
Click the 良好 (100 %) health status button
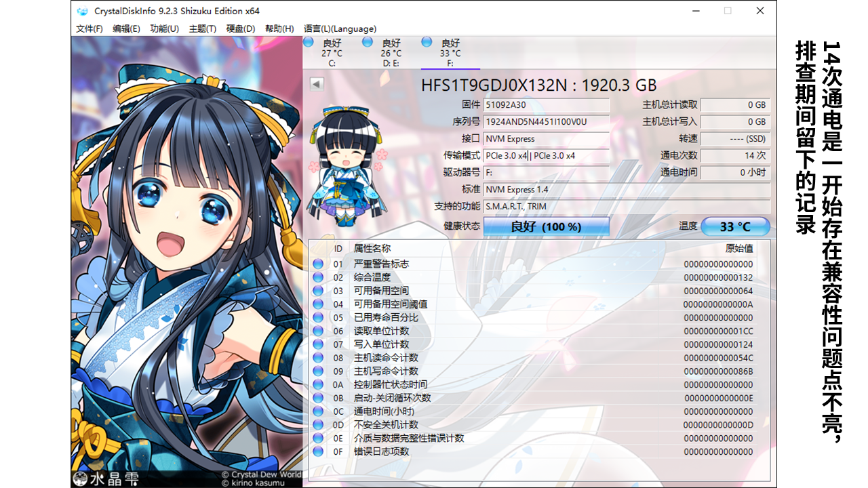tap(546, 226)
